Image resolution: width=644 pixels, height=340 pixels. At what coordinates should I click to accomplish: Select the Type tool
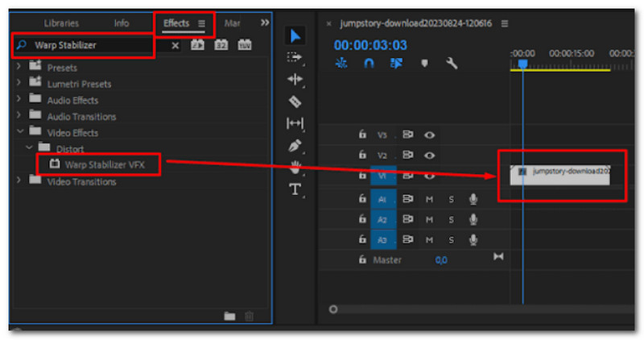[295, 189]
